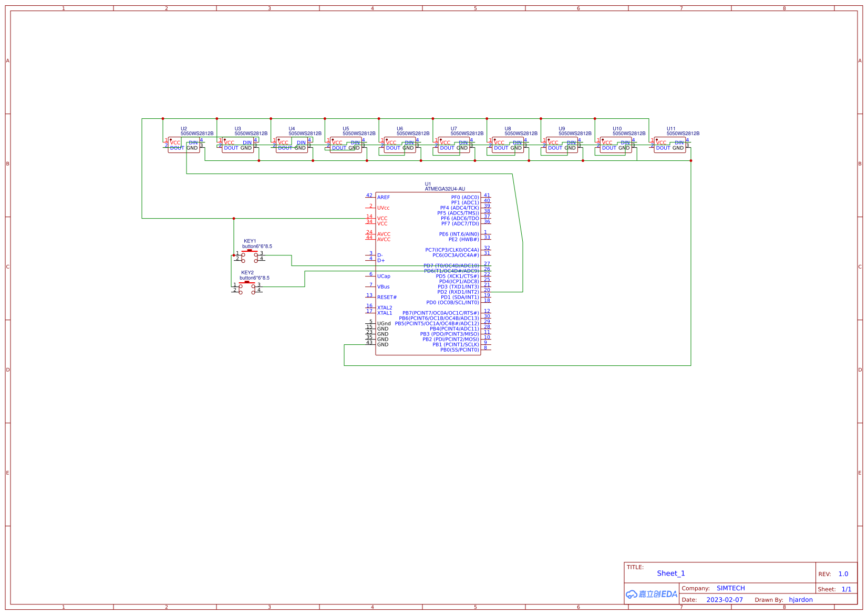Click the hjardon drawn-by text
The height and width of the screenshot is (615, 868).
pos(801,600)
